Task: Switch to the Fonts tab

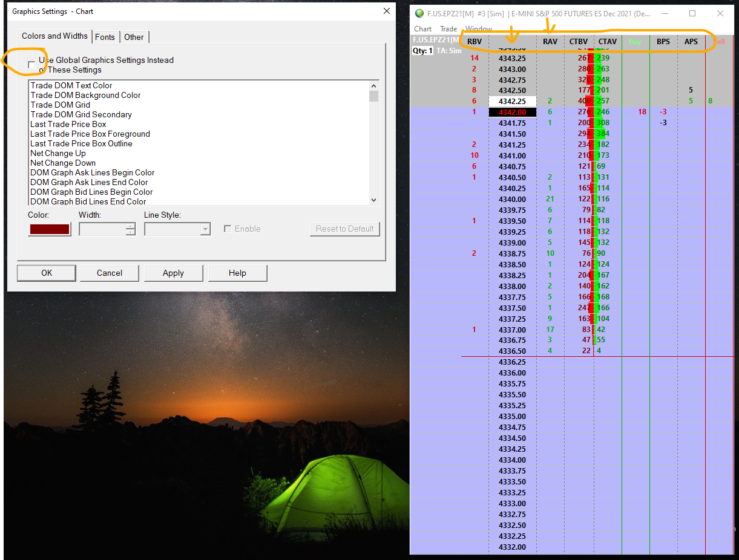Action: pyautogui.click(x=105, y=37)
